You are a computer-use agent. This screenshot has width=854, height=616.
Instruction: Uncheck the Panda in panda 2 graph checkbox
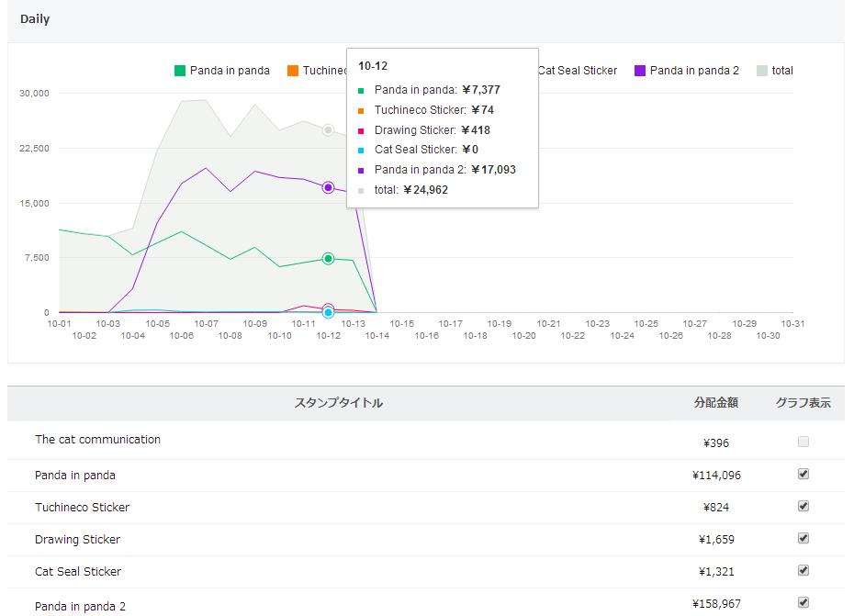(x=803, y=602)
